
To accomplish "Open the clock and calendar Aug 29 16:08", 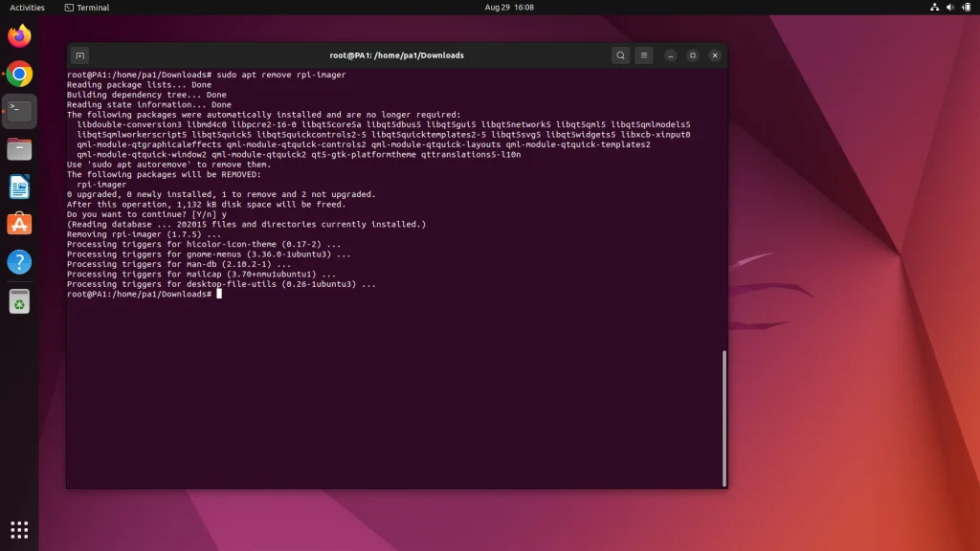I will [x=509, y=8].
